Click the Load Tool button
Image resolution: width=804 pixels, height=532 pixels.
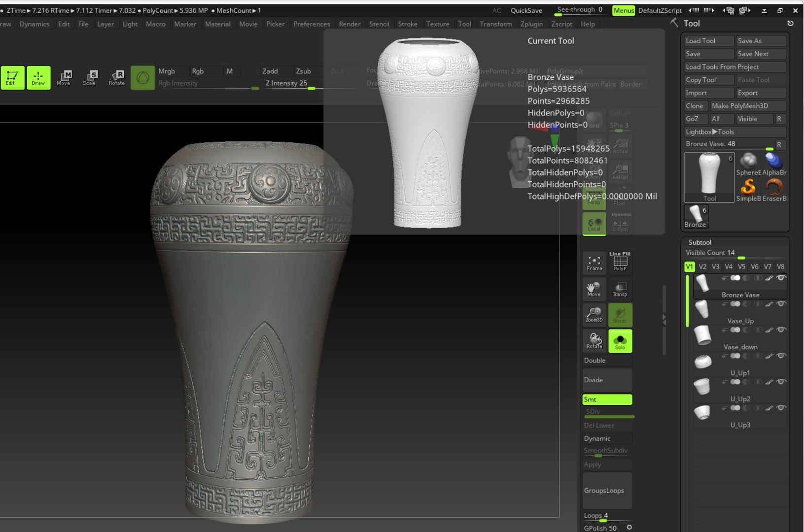coord(708,41)
